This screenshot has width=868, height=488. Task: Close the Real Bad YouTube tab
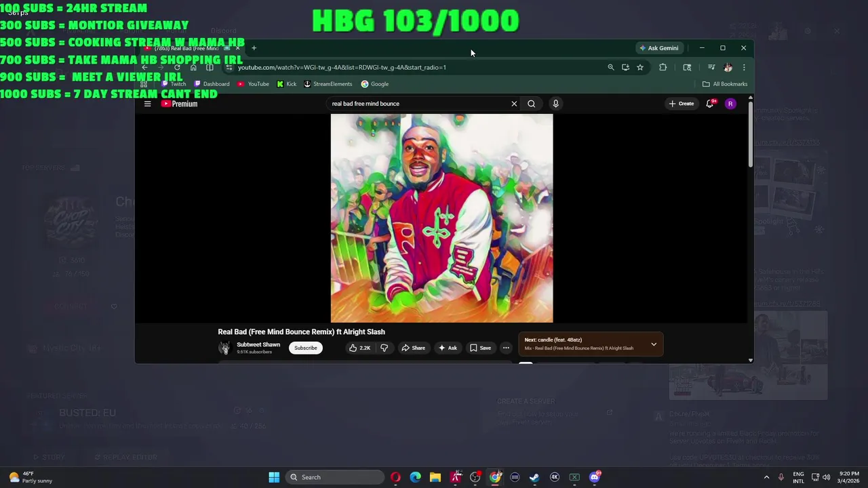tap(237, 48)
